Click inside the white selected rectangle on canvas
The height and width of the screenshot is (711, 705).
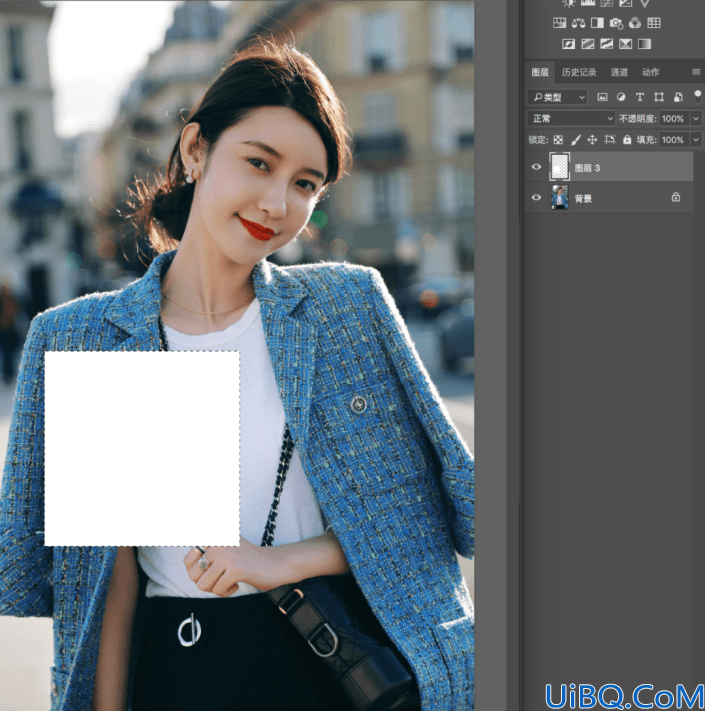coord(142,448)
